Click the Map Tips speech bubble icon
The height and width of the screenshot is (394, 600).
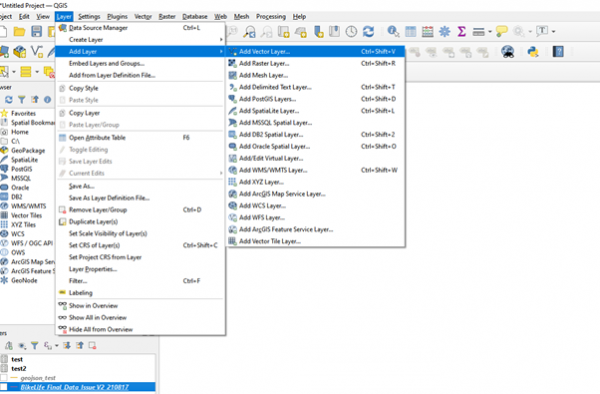501,31
